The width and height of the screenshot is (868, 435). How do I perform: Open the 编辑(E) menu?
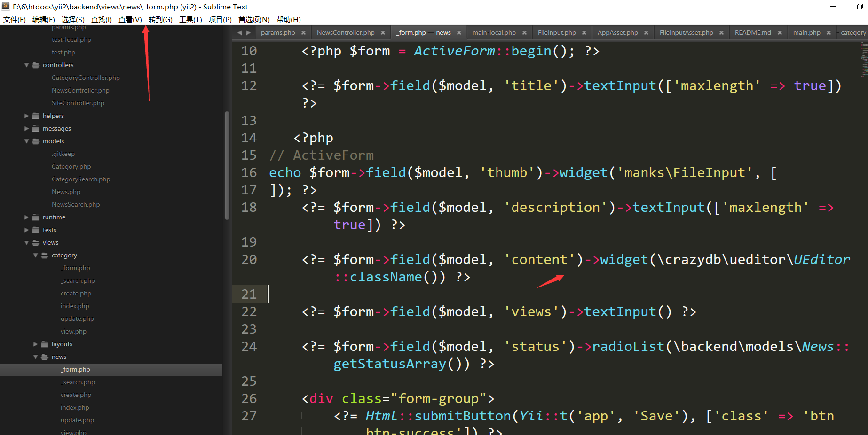tap(44, 19)
